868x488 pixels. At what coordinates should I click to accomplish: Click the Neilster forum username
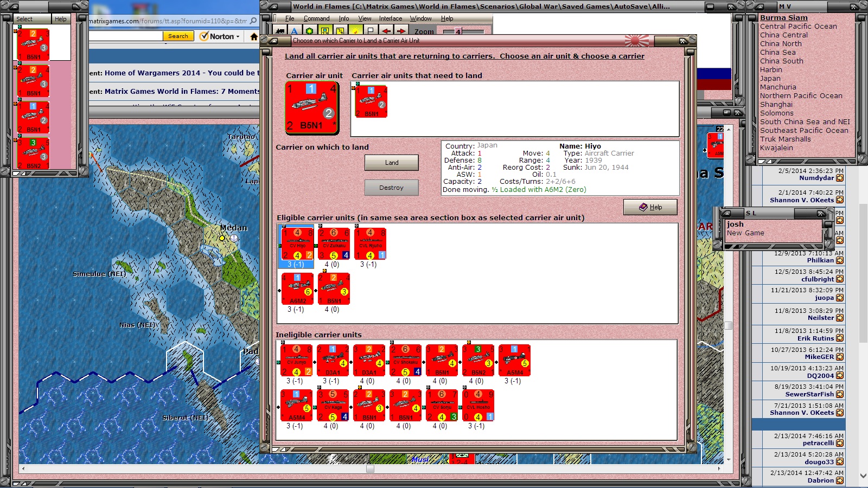click(x=821, y=318)
